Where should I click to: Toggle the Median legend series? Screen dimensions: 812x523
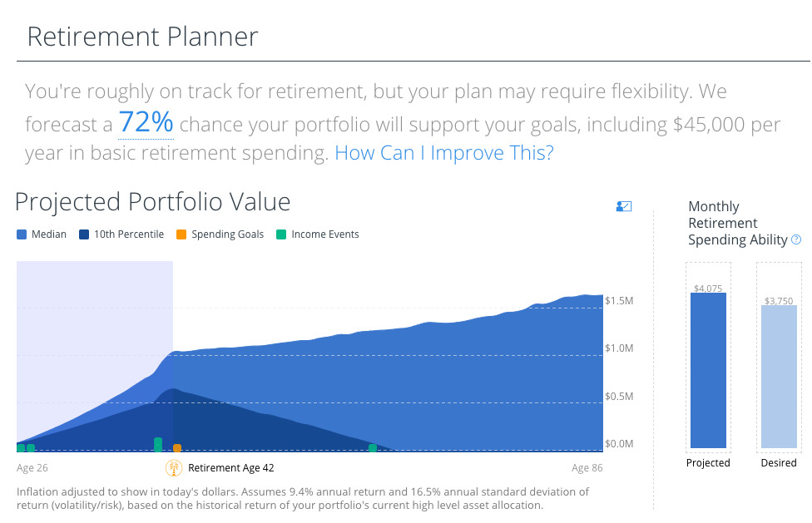pos(42,234)
